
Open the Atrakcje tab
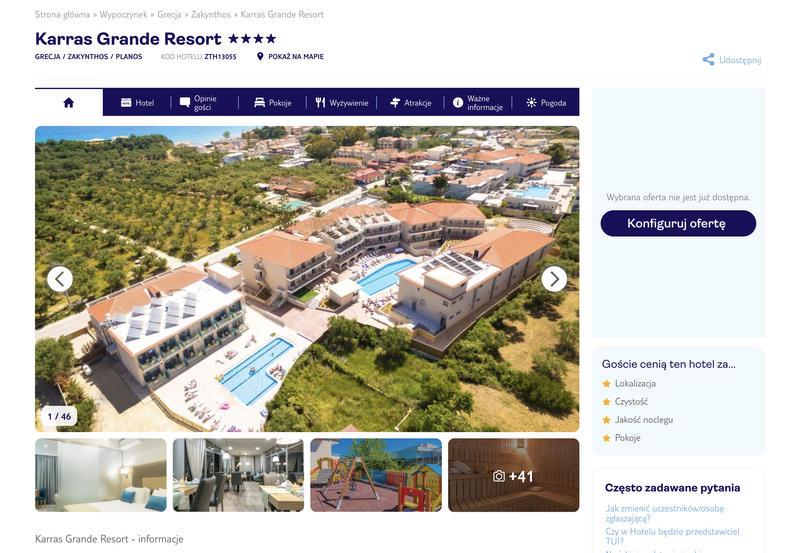(x=410, y=103)
